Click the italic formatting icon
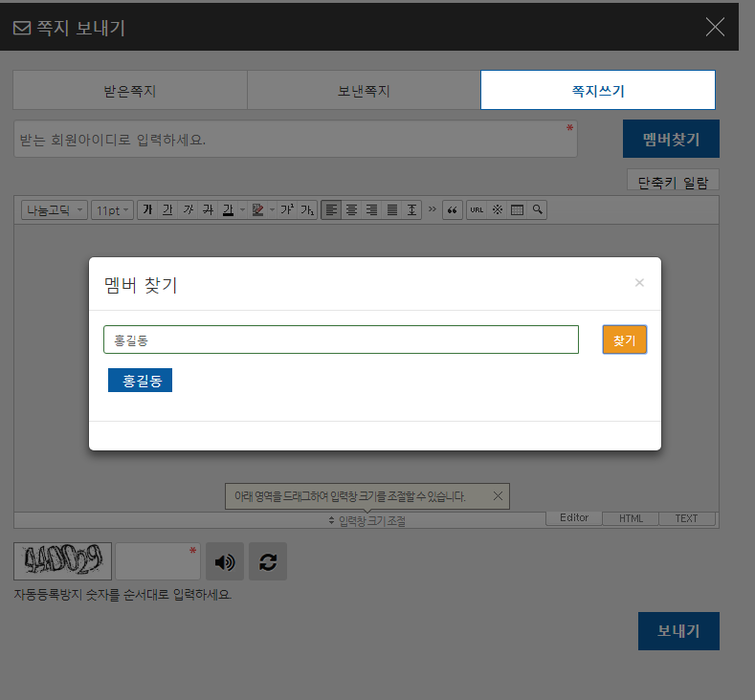The height and width of the screenshot is (700, 755). 188,209
